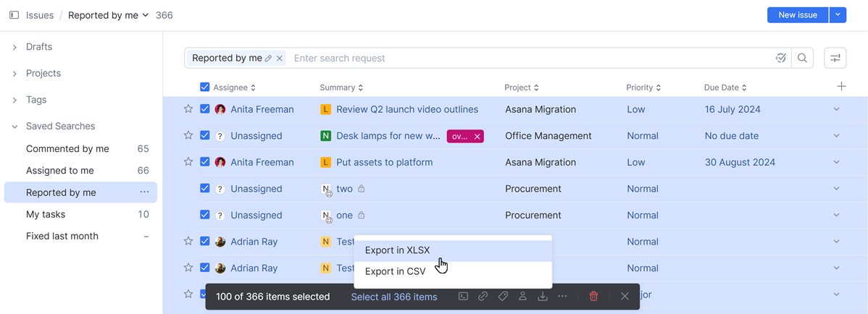Deselect the 'Put assets to platform' row checkbox
Screen dimensions: 868x314
point(204,162)
